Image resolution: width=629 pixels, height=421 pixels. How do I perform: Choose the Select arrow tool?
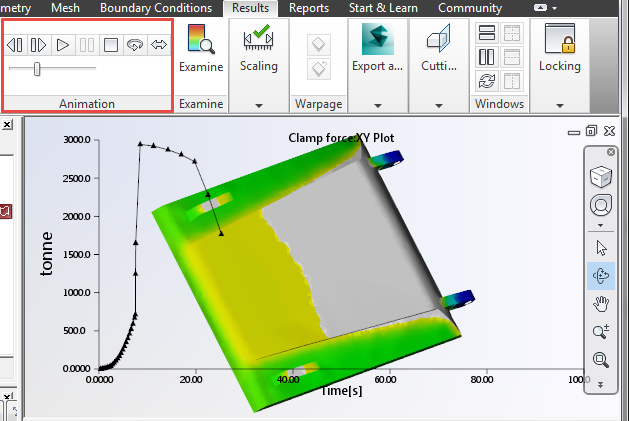tap(601, 248)
